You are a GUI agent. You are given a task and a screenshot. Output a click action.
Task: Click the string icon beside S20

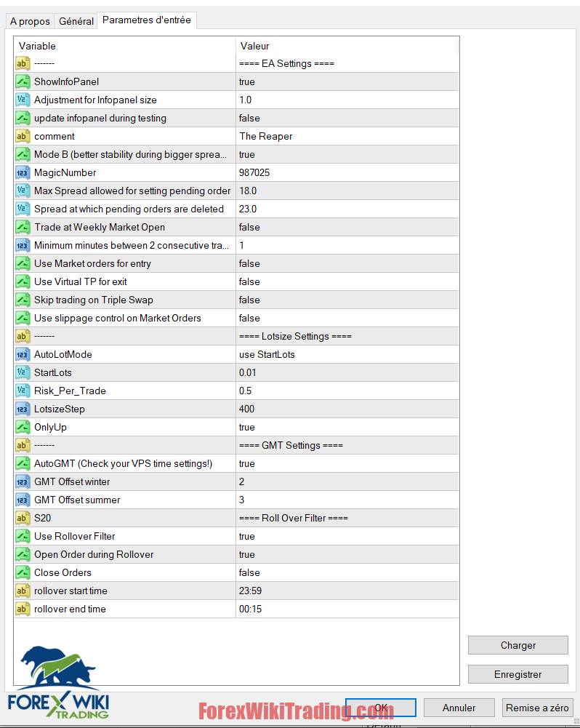23,518
